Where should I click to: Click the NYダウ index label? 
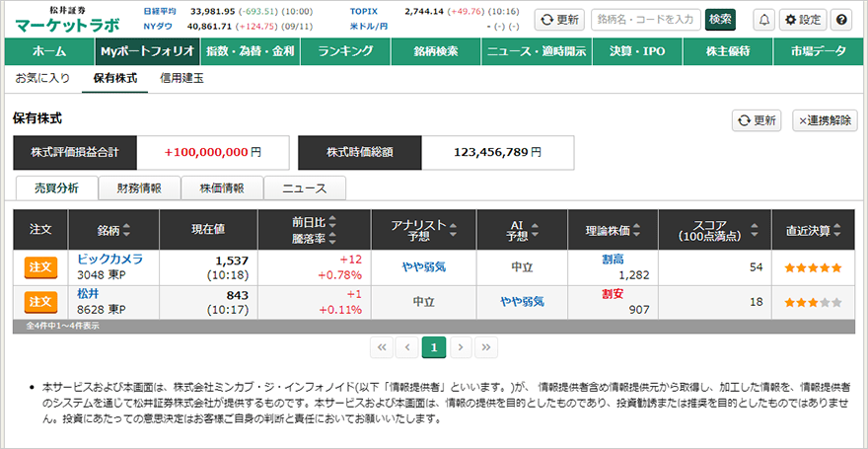pyautogui.click(x=158, y=26)
